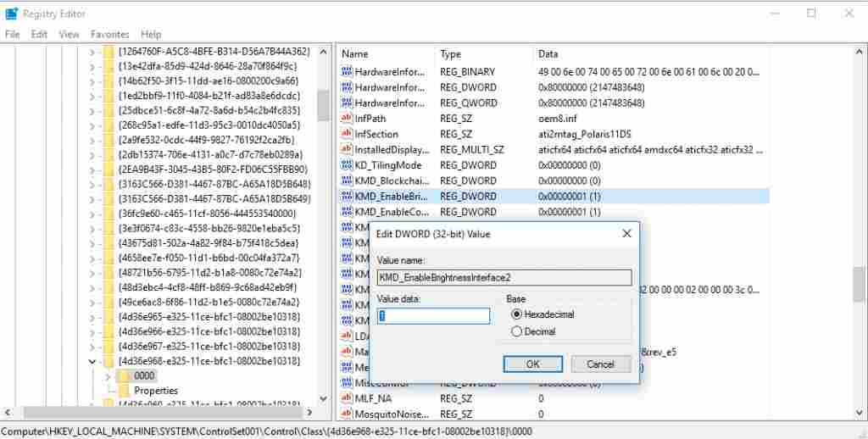Expand the {48721b56-6795-11d2-b1a8-0080c72e74a2} key
The height and width of the screenshot is (439, 868).
pos(92,273)
